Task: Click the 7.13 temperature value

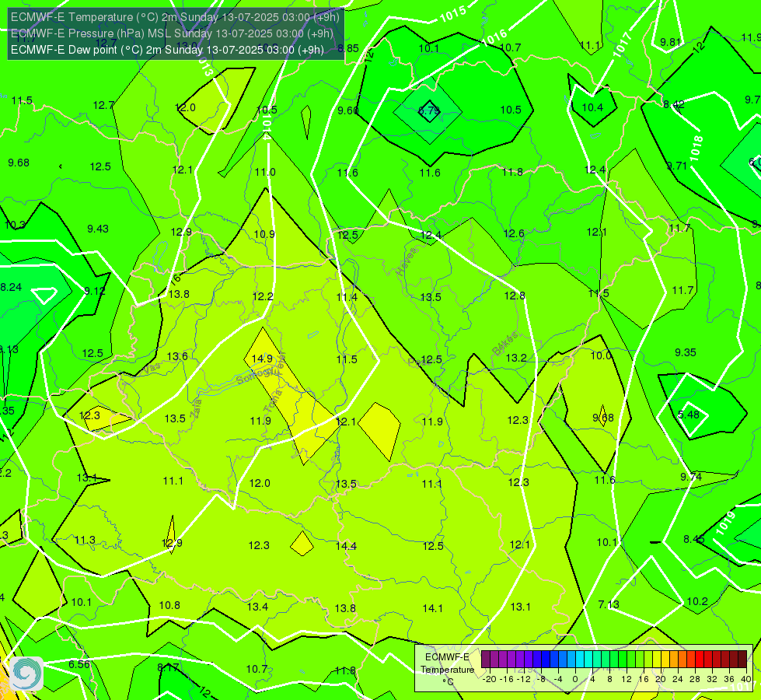Action: (609, 604)
